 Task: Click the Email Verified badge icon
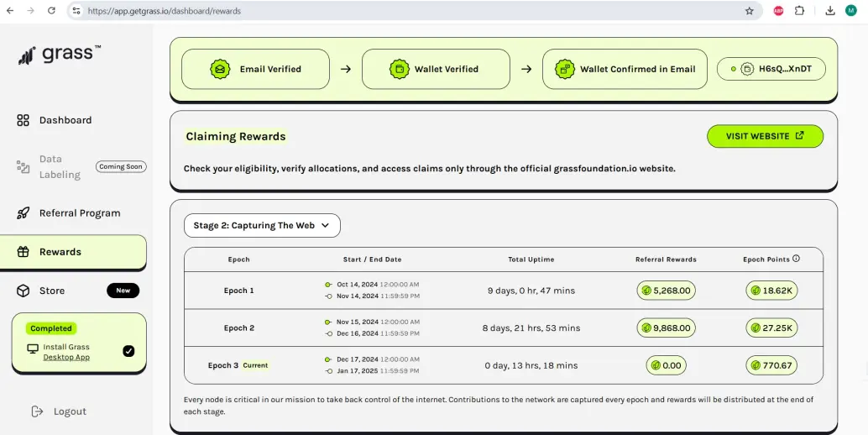(x=220, y=69)
